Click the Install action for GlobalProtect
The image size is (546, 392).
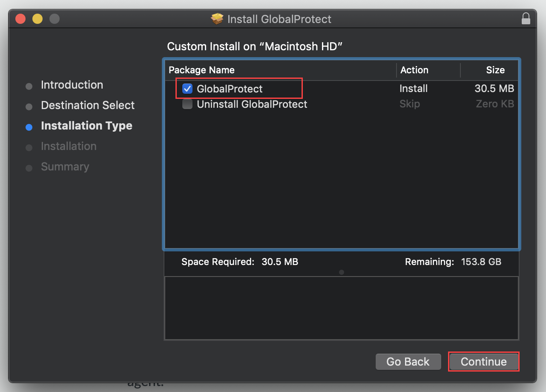point(414,89)
